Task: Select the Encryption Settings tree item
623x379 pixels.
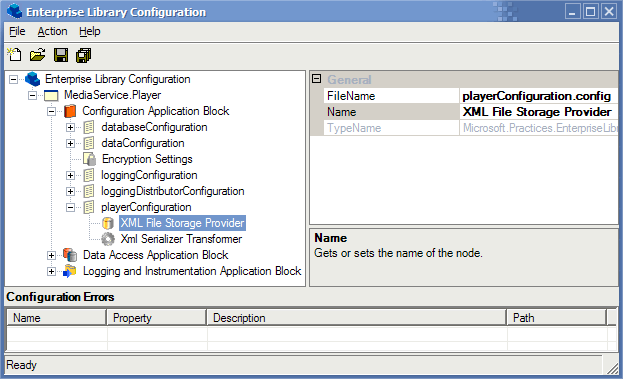Action: (x=147, y=159)
